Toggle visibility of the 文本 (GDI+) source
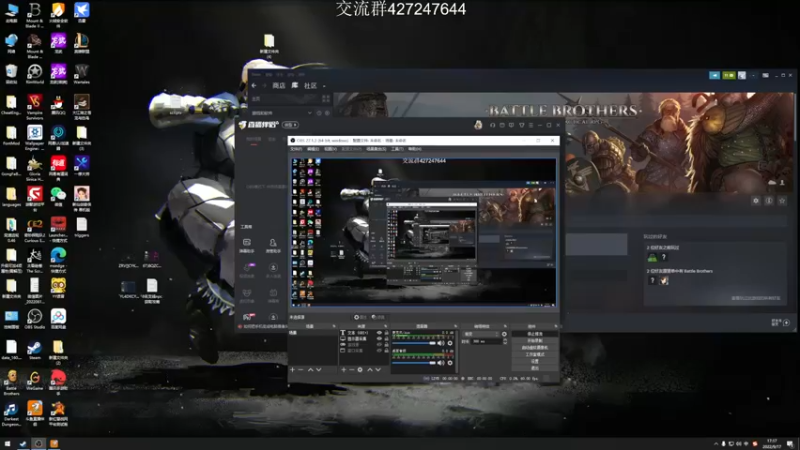 tap(379, 333)
